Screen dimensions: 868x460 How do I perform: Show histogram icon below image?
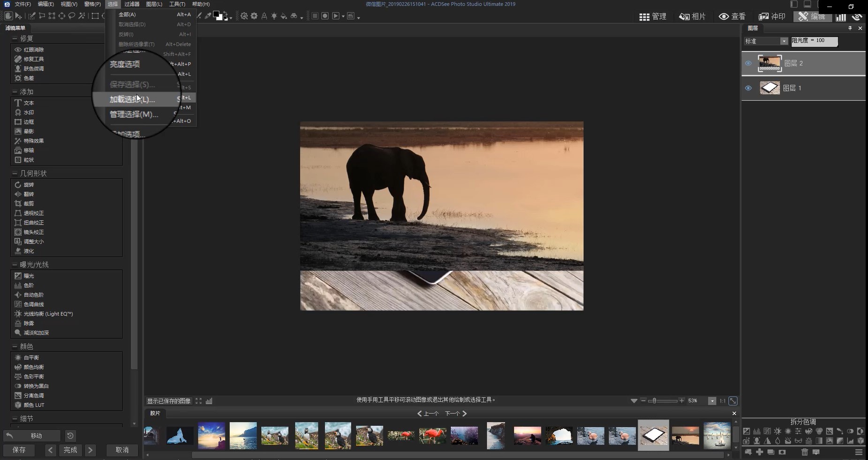[209, 401]
